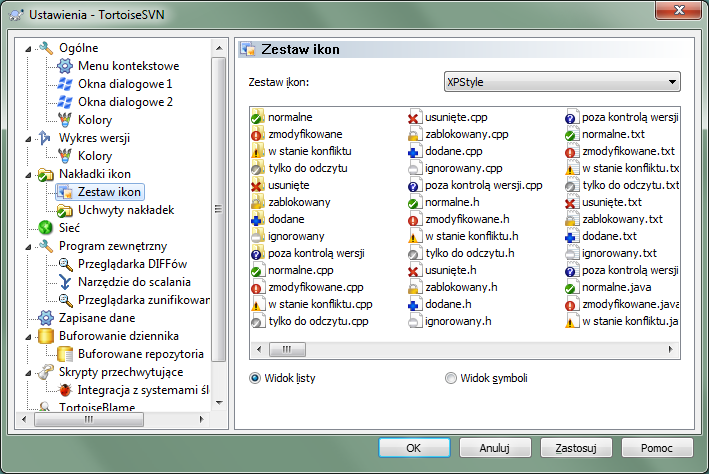Select 'usunięte.txt' in the icon list
The width and height of the screenshot is (709, 474).
[612, 202]
